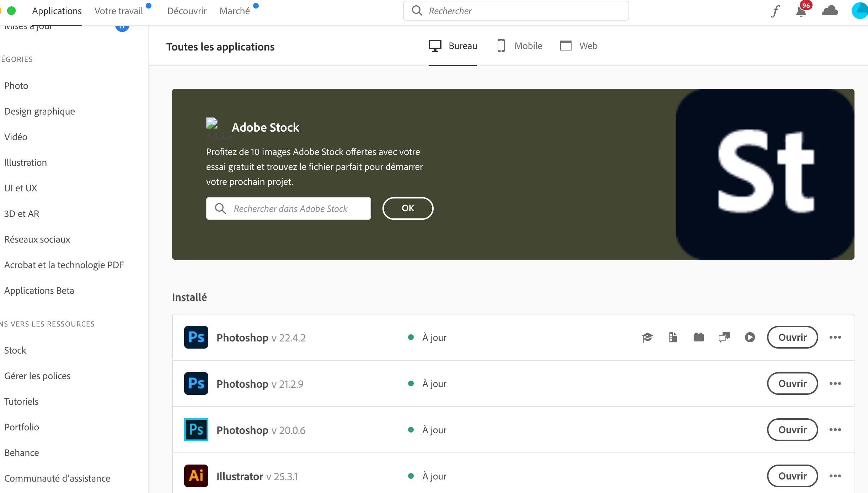Click the Illustrator Ai app icon
868x493 pixels.
pyautogui.click(x=196, y=476)
